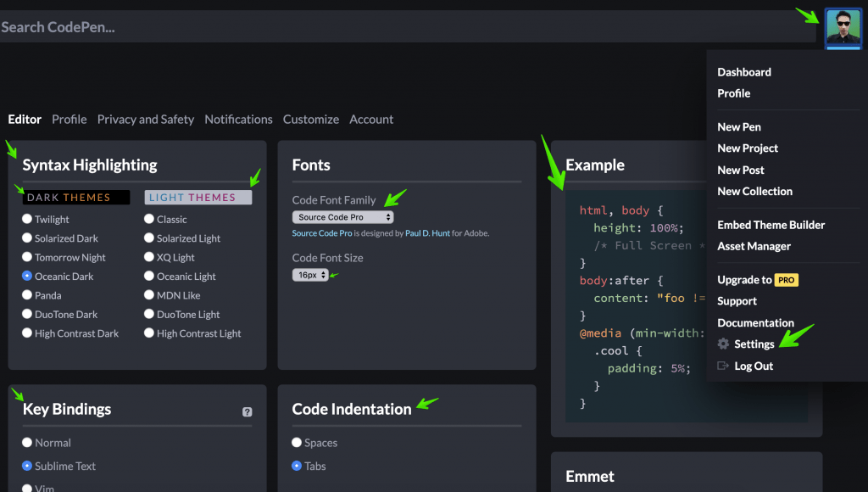Image resolution: width=868 pixels, height=492 pixels.
Task: Switch to the Notifications settings tab
Action: tap(238, 119)
